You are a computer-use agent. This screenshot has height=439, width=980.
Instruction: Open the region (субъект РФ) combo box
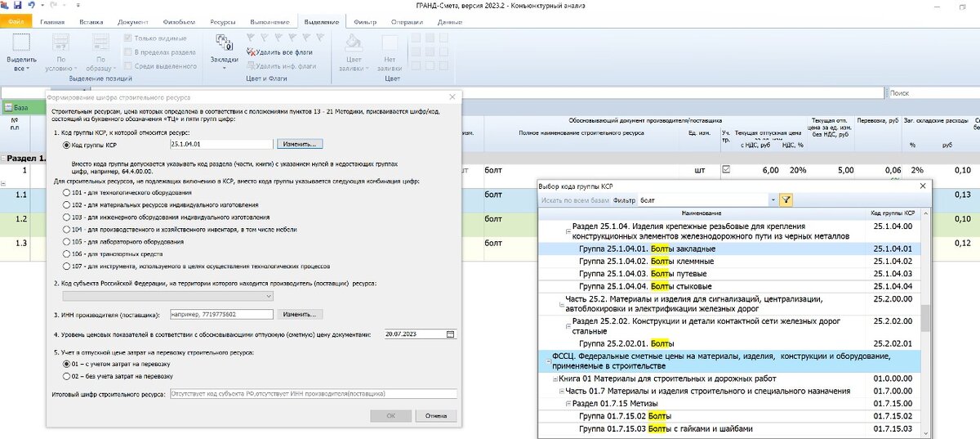coord(167,296)
